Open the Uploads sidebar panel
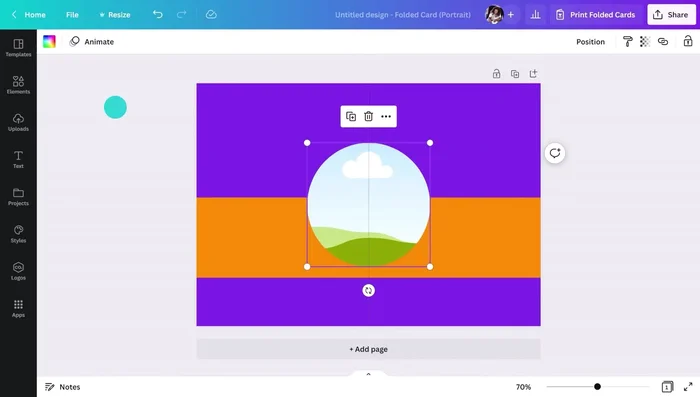Screen dimensions: 700x397 coord(18,122)
